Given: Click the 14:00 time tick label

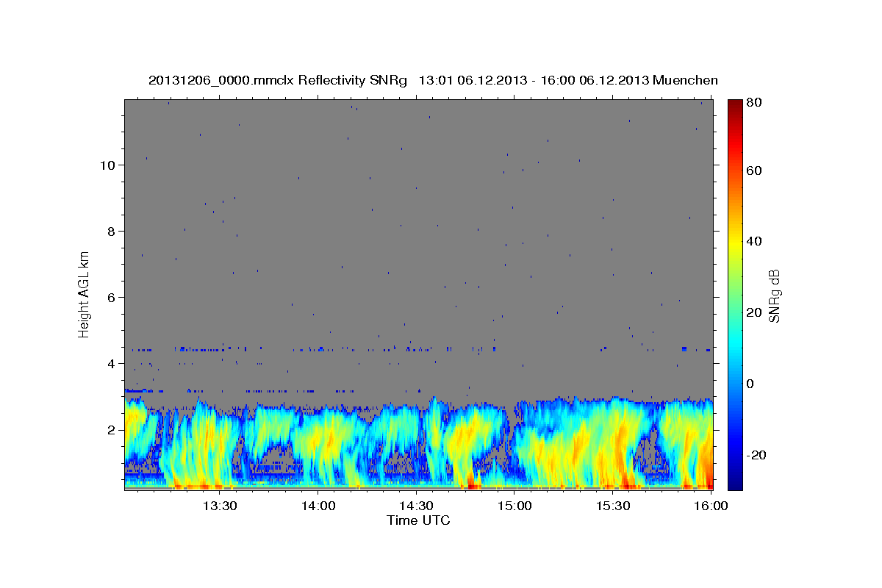Looking at the screenshot, I should point(318,506).
